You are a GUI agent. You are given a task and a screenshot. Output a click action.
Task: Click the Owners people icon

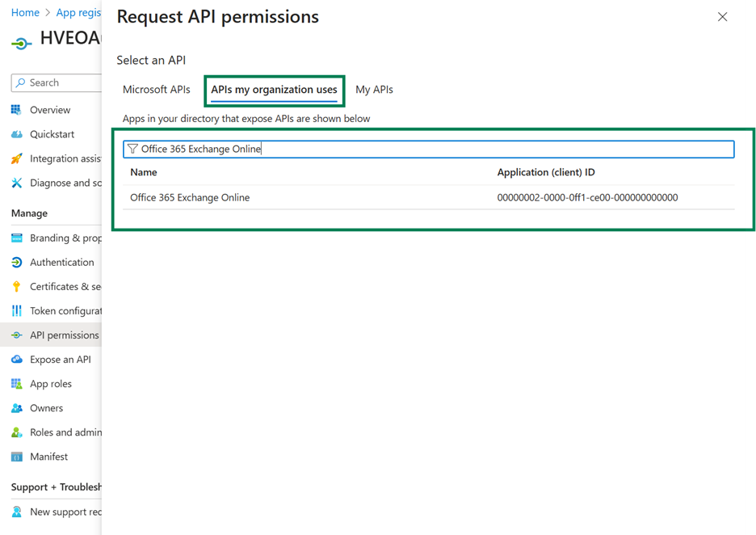click(16, 408)
